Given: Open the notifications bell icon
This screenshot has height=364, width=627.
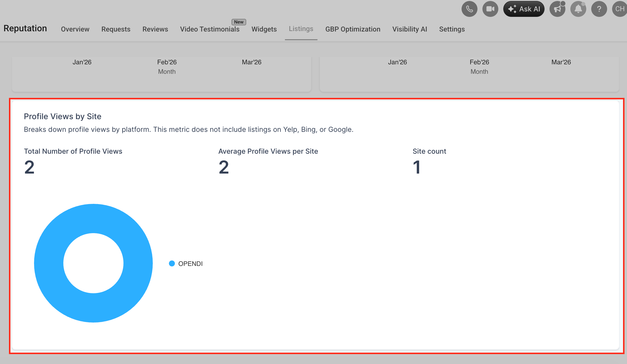Looking at the screenshot, I should (578, 9).
